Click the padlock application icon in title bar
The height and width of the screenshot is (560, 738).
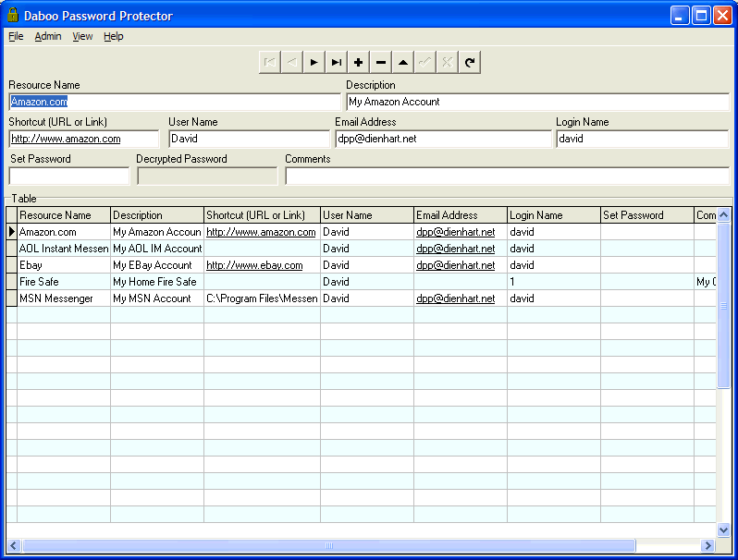pyautogui.click(x=13, y=16)
